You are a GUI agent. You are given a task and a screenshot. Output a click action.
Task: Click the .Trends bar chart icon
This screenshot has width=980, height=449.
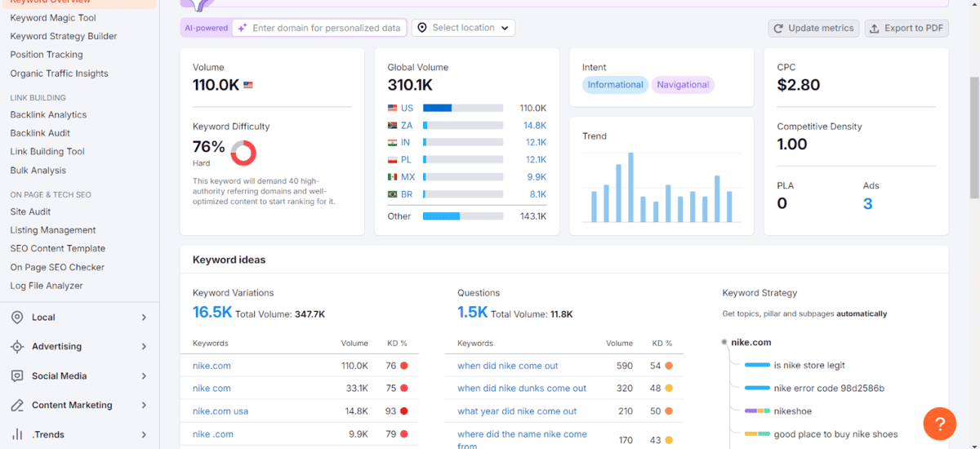[17, 435]
